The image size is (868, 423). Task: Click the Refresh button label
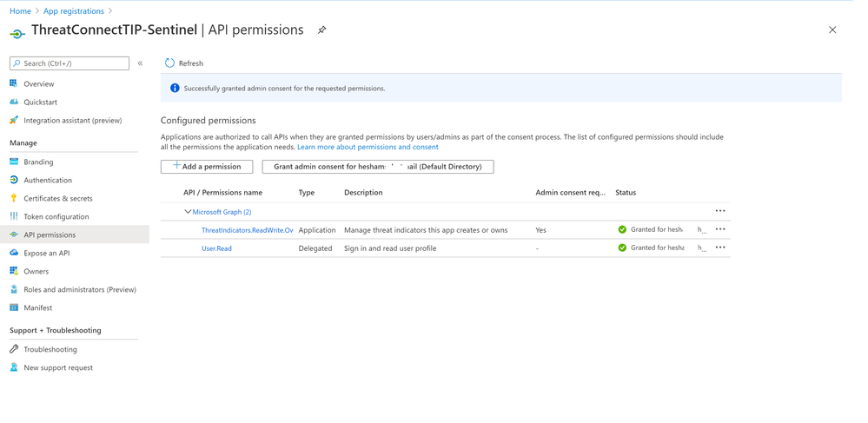(191, 63)
